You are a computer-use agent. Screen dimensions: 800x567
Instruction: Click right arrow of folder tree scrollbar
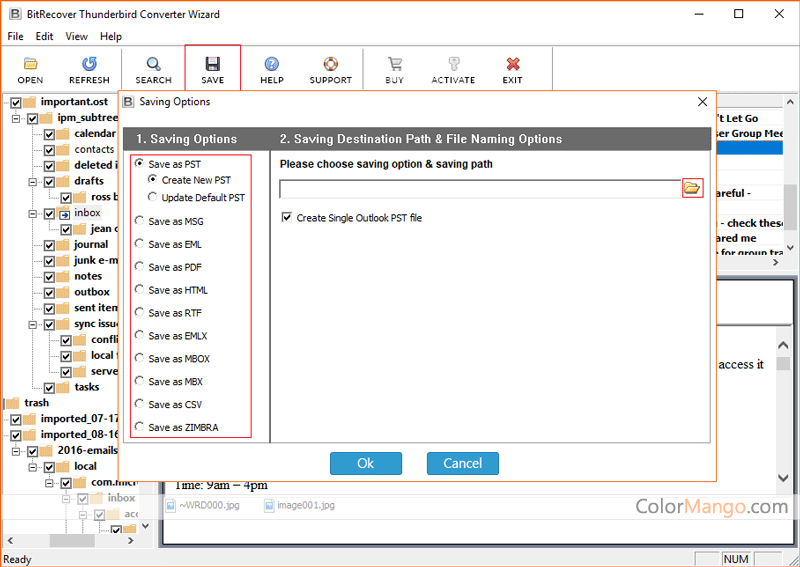[131, 540]
